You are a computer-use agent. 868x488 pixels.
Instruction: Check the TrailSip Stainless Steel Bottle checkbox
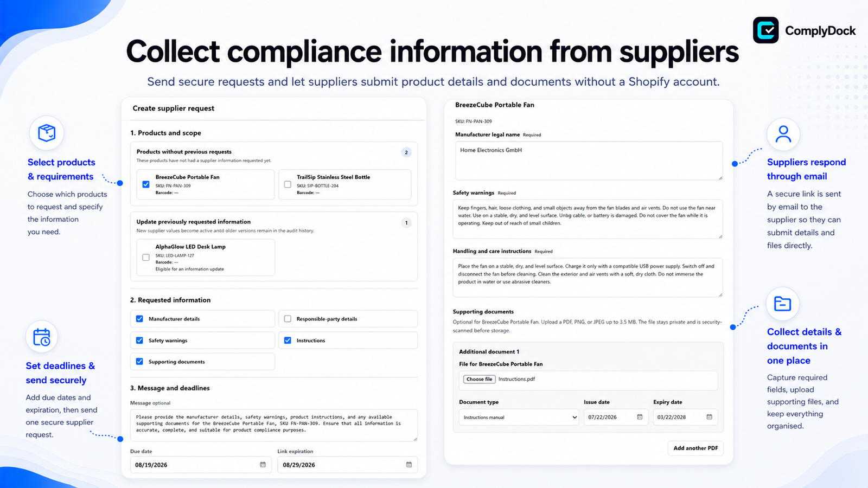pos(288,184)
